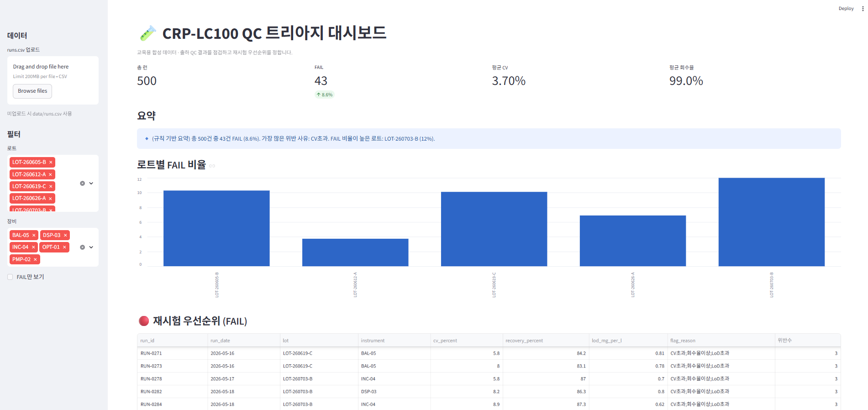Click the LOT-260612-A bar in chart
The height and width of the screenshot is (410, 868).
click(x=355, y=252)
